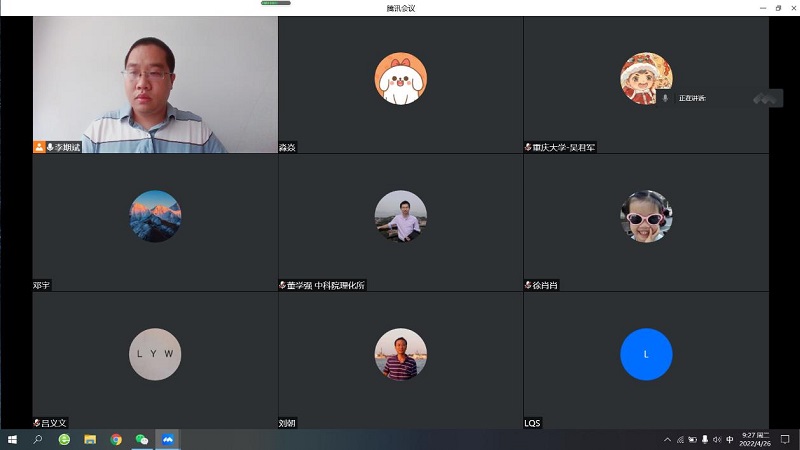This screenshot has height=450, width=800.
Task: Select the lion-dance cartoon avatar of 吴君军
Action: coord(646,78)
